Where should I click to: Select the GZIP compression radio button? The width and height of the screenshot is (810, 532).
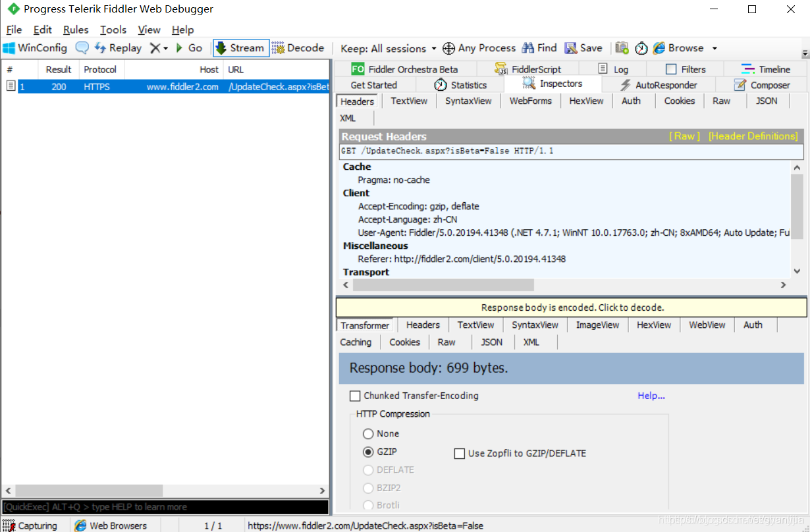(x=368, y=452)
